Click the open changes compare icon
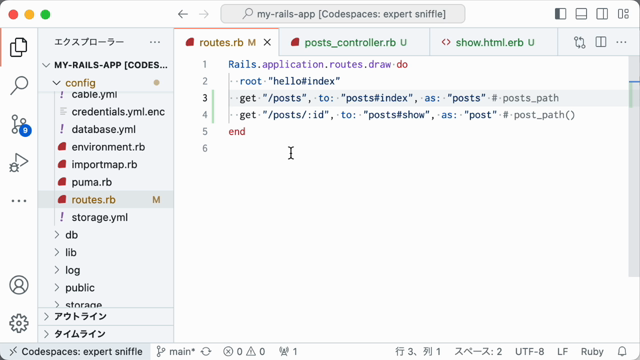Viewport: 640px width, 360px height. click(580, 42)
